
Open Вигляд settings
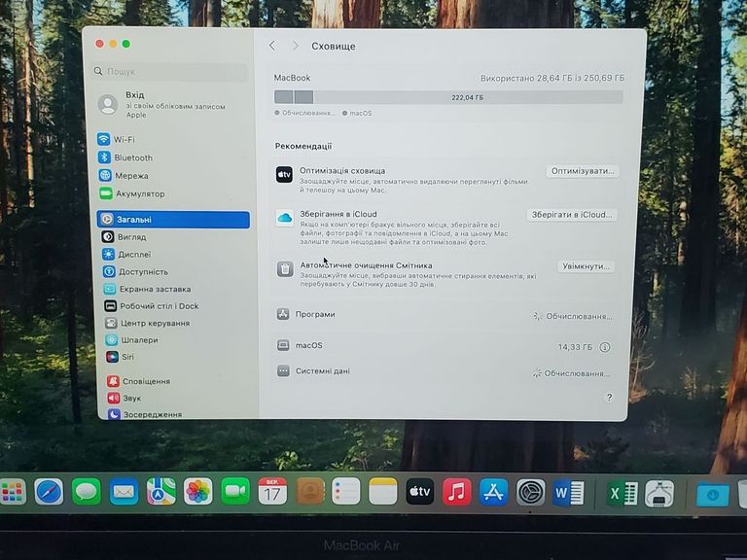124,236
